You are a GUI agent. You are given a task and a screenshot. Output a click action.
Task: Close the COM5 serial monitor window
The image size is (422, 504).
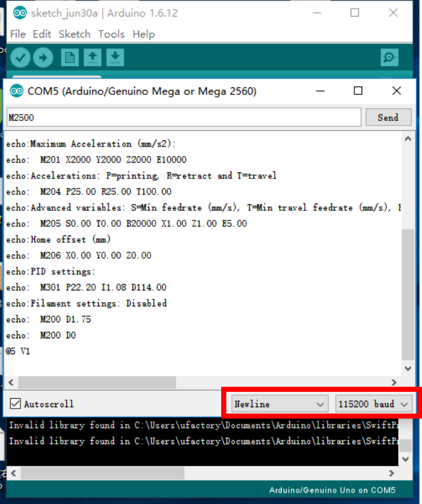(x=397, y=90)
